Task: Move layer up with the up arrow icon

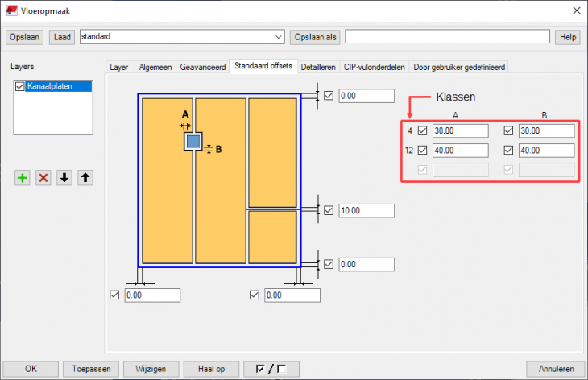Action: (85, 178)
